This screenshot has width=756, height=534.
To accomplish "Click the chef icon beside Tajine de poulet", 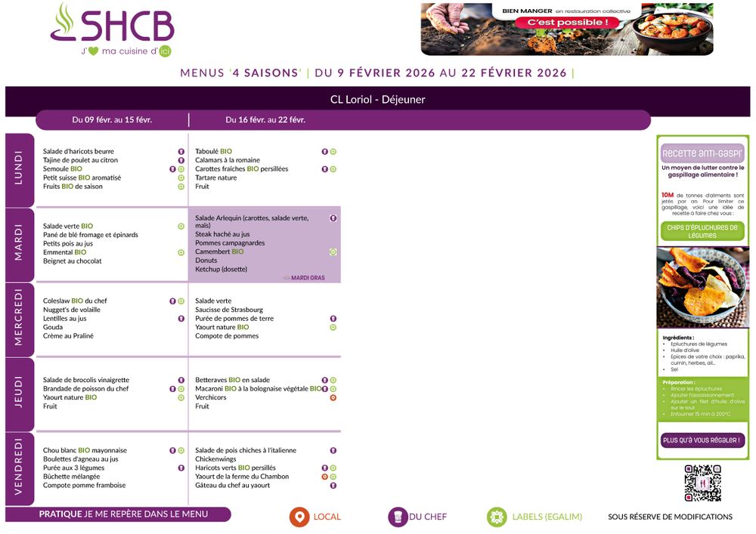I will (x=181, y=160).
